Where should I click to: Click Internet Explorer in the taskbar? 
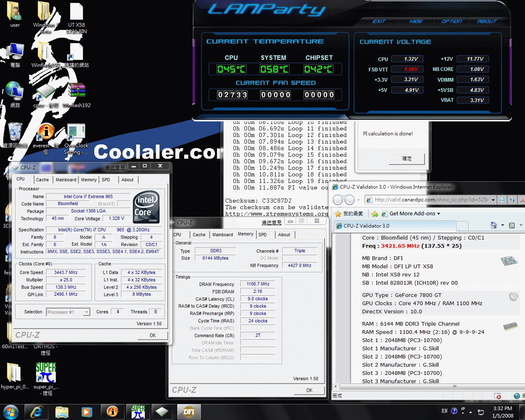click(x=37, y=412)
